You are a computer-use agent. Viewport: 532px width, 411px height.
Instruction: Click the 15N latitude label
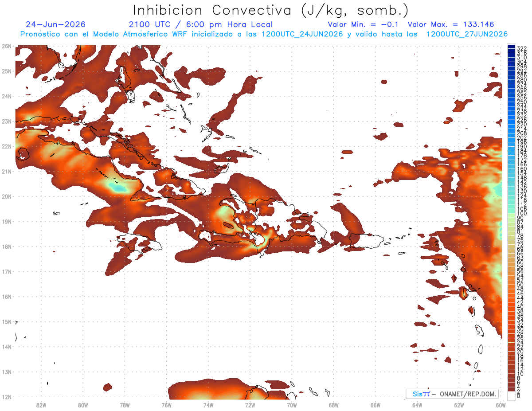tap(6, 321)
